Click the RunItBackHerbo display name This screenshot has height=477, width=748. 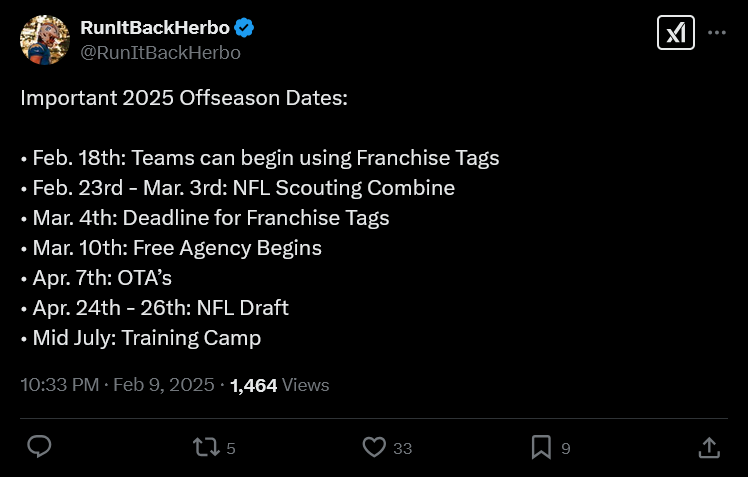click(x=155, y=28)
